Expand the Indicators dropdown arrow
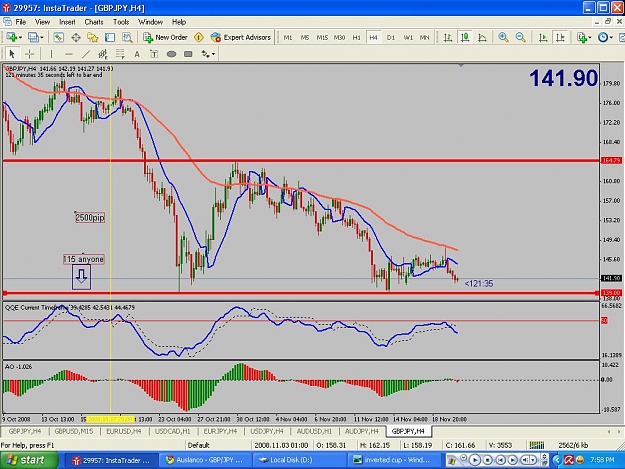Viewport: 625px width, 469px height. [x=590, y=38]
